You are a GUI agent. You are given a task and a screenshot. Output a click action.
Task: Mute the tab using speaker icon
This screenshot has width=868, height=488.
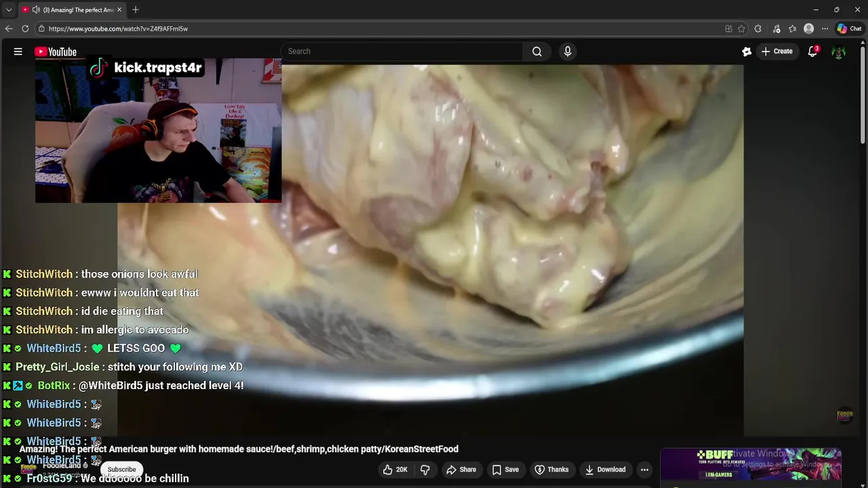pos(36,9)
